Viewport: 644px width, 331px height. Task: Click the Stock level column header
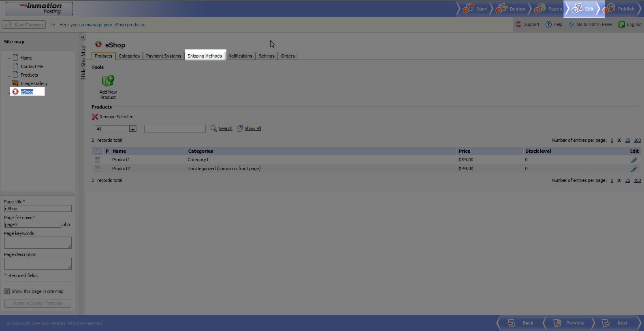pos(538,151)
